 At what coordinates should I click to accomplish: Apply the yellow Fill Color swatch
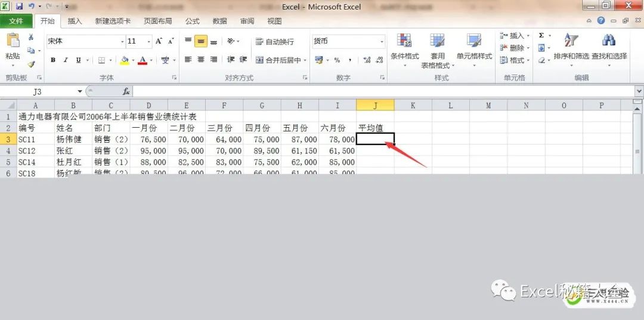tap(125, 60)
